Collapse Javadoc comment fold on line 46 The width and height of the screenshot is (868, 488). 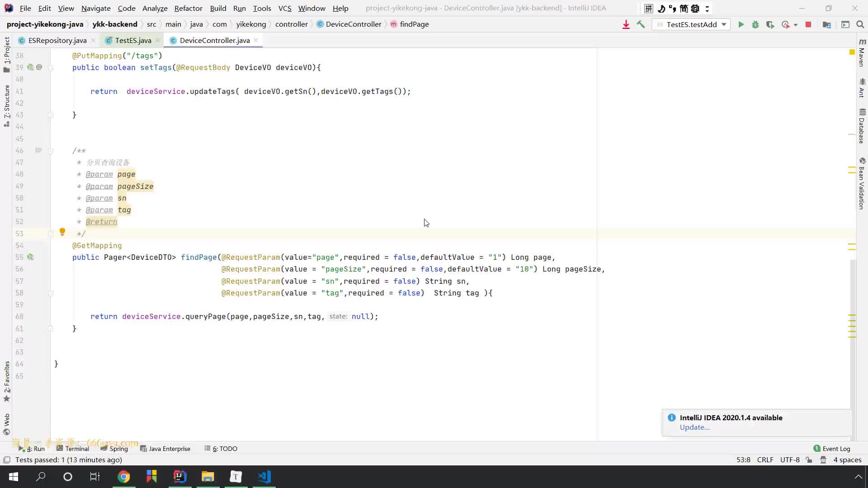pos(51,151)
